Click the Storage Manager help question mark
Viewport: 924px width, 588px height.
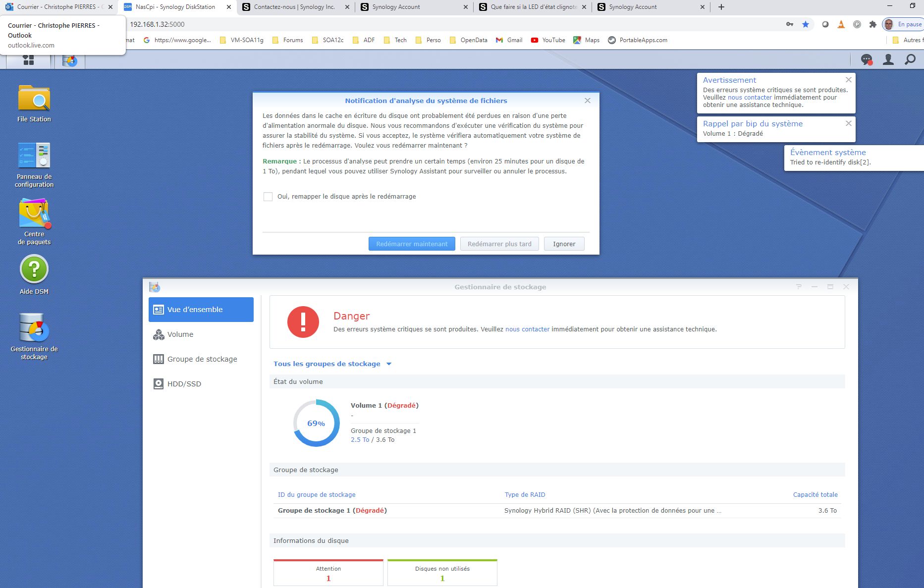(x=799, y=287)
